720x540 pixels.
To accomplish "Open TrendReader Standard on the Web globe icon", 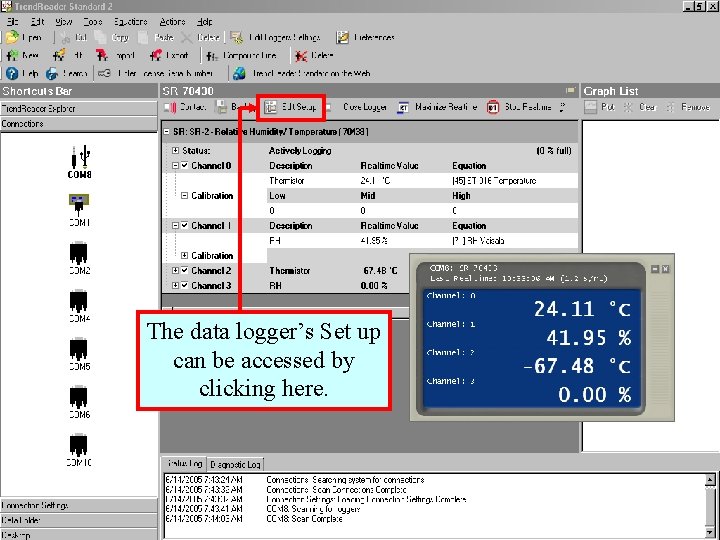I will click(239, 73).
